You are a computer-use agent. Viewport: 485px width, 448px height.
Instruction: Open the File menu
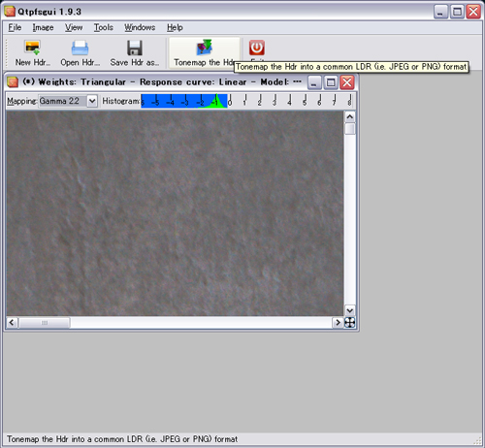coord(15,27)
